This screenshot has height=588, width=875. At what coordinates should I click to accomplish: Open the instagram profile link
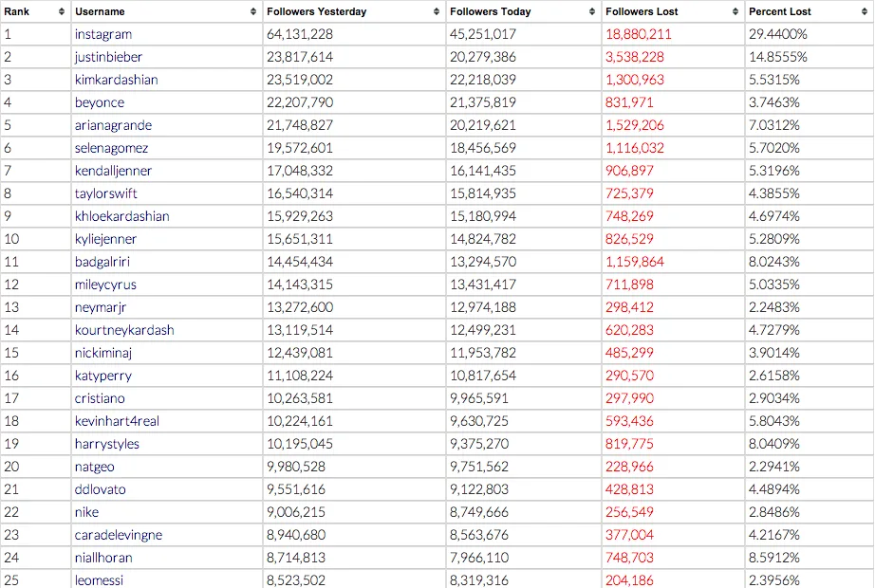pos(103,34)
